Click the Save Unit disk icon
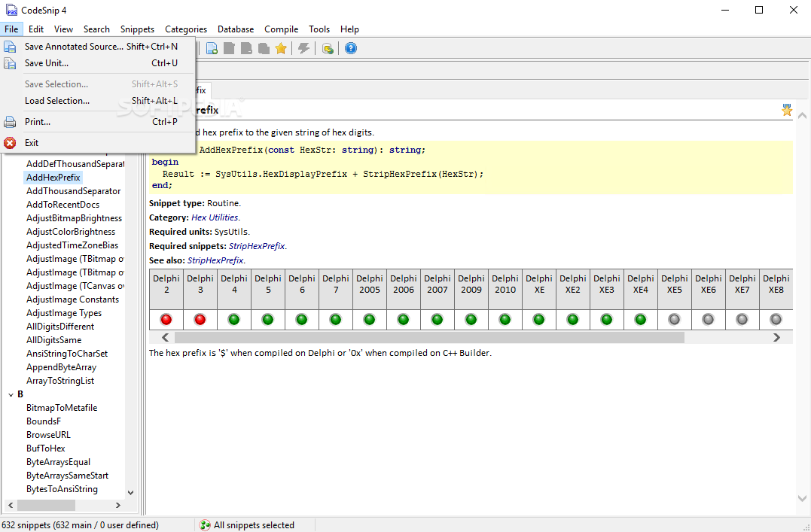The width and height of the screenshot is (811, 532). point(10,64)
